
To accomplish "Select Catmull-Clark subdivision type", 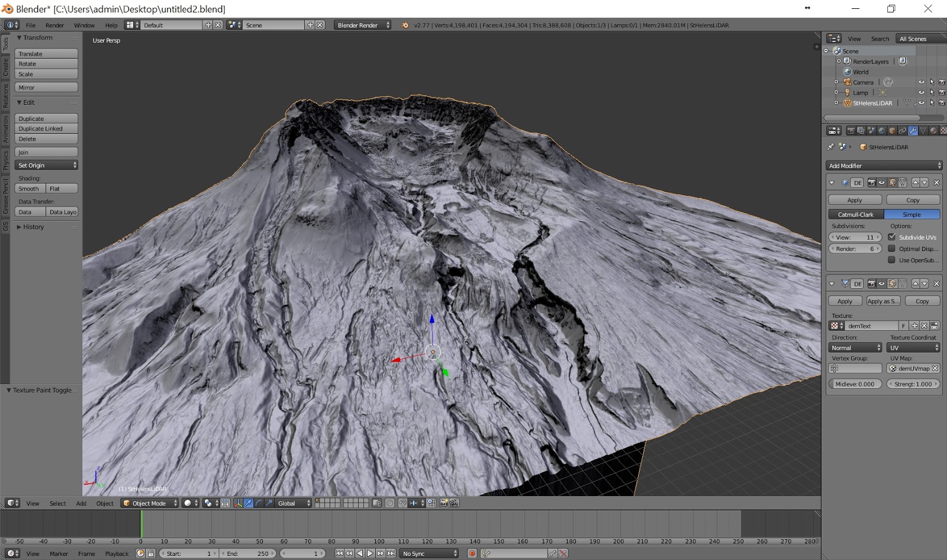I will click(855, 214).
